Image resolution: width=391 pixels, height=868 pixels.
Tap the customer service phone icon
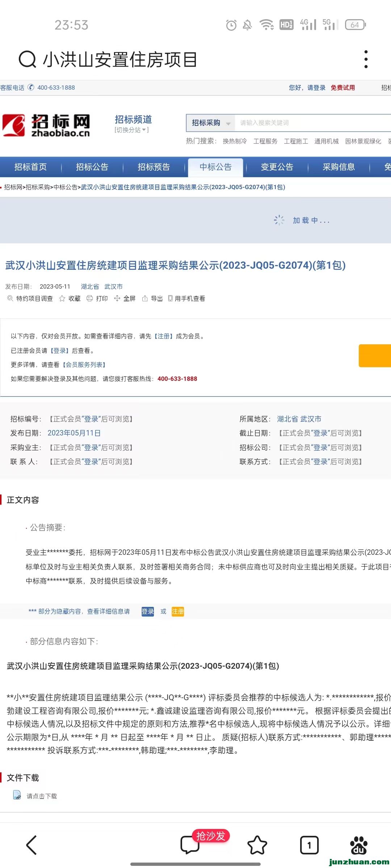pyautogui.click(x=31, y=88)
